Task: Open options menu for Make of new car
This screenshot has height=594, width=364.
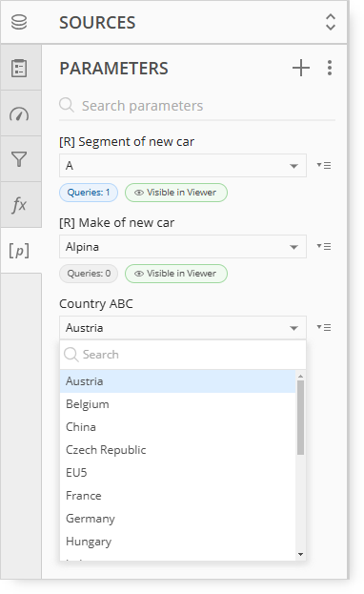Action: (x=324, y=247)
